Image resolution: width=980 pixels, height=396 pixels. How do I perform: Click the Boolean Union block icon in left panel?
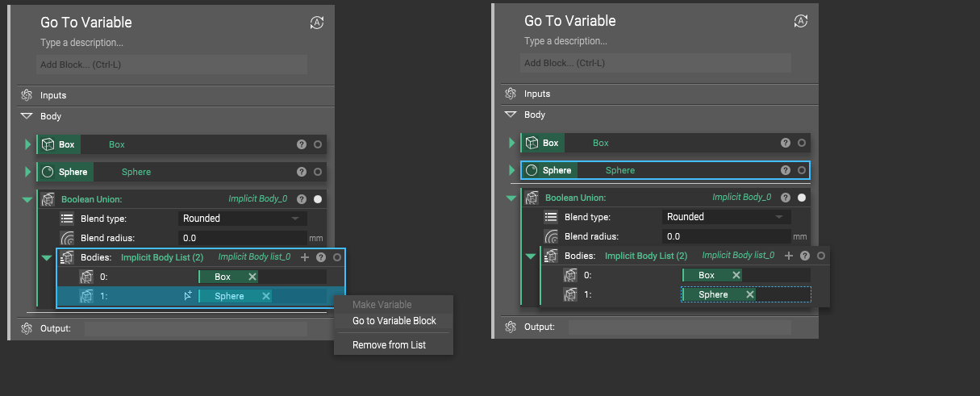48,199
